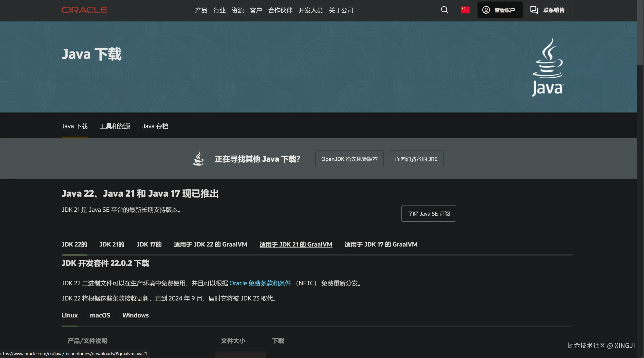Click the Java coffee cup icon near 正在寻找其他

[199, 159]
